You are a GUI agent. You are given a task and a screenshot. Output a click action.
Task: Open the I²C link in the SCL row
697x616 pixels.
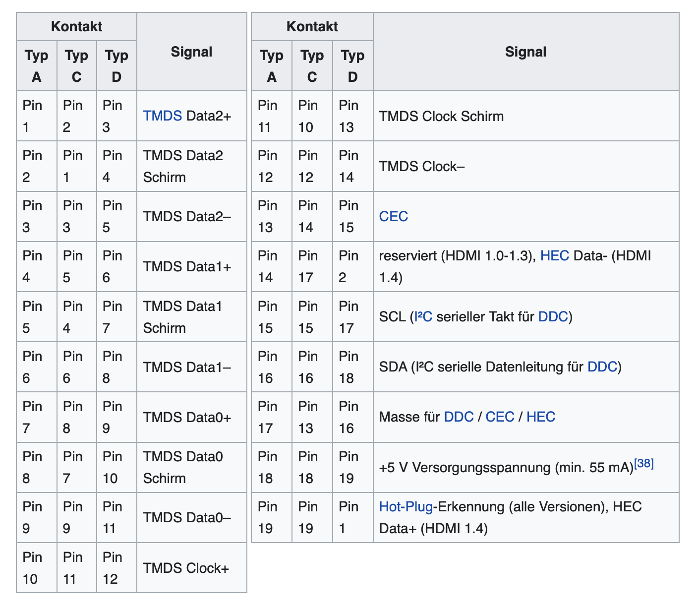tap(423, 317)
